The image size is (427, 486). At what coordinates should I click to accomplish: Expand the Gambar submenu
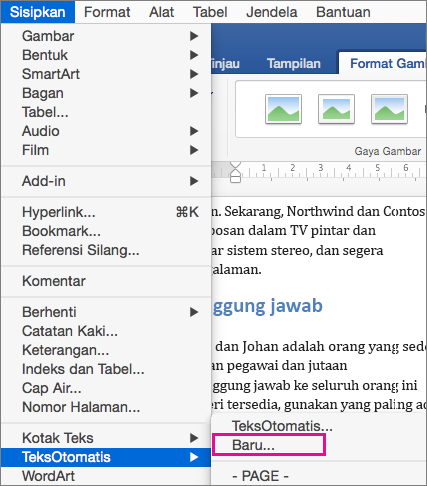pos(106,36)
